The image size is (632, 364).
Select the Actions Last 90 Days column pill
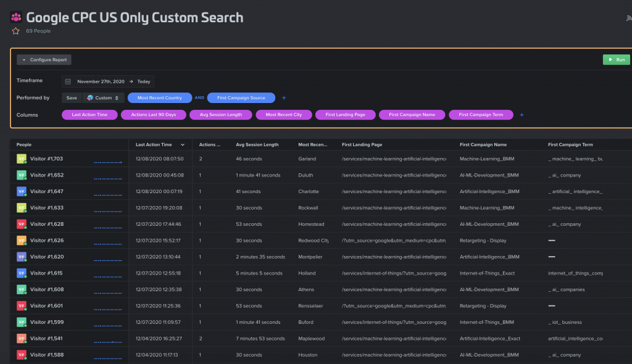154,115
